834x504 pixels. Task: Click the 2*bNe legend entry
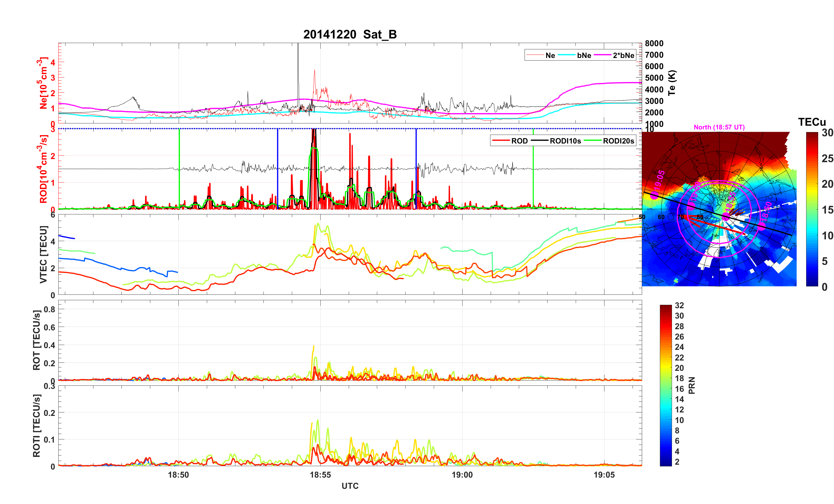[x=623, y=55]
